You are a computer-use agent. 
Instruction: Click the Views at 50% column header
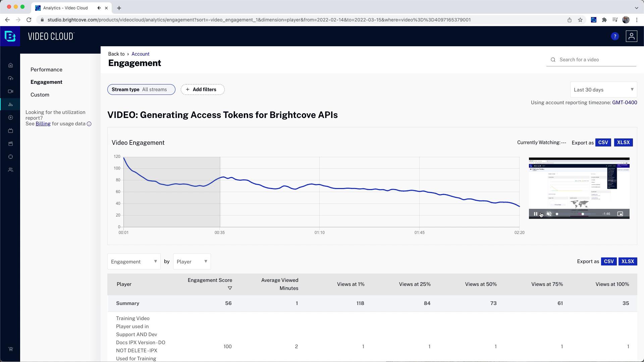pos(481,284)
